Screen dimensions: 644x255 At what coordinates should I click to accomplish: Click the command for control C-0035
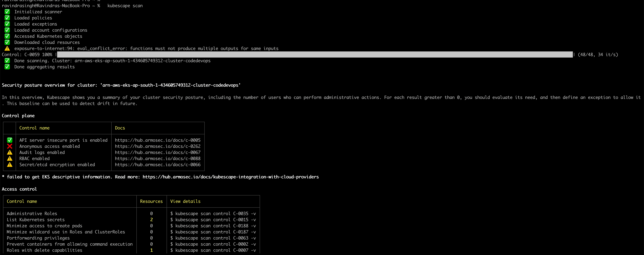(213, 213)
